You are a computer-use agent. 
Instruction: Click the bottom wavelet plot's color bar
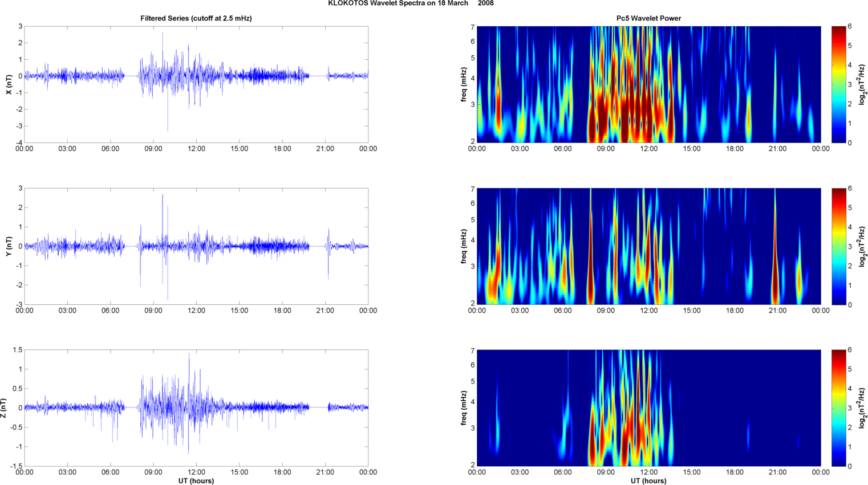tap(839, 408)
